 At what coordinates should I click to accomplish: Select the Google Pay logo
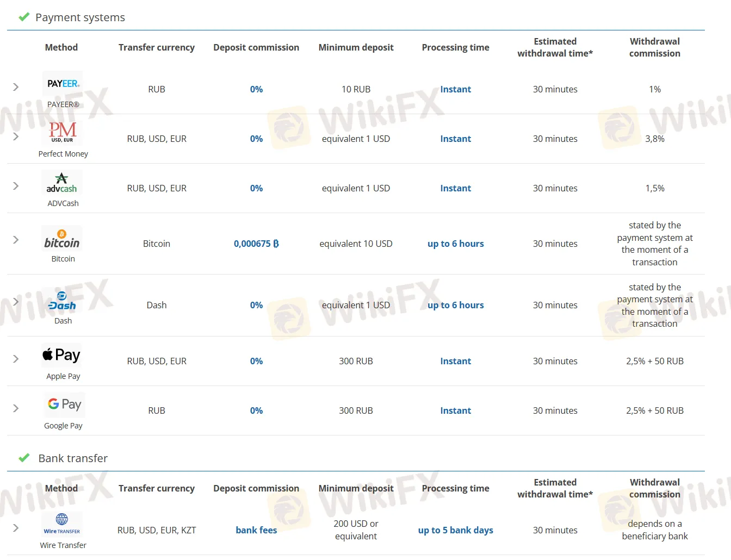pos(64,405)
